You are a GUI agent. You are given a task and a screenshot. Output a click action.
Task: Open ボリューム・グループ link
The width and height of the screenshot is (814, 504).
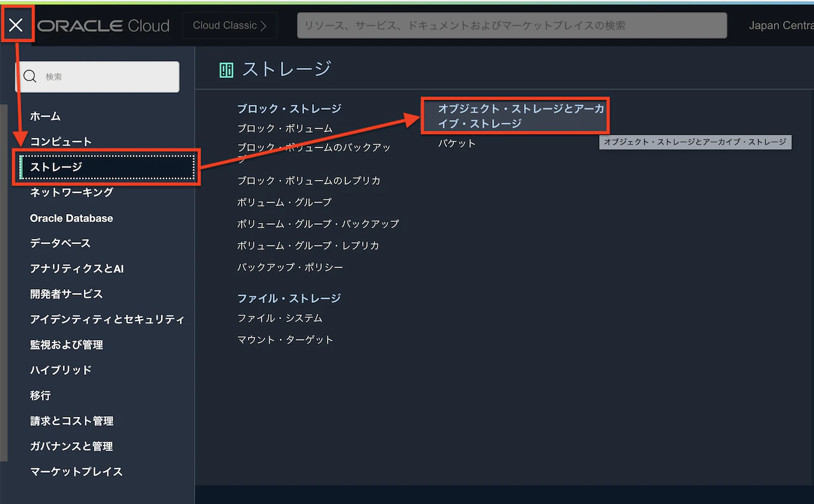(284, 202)
